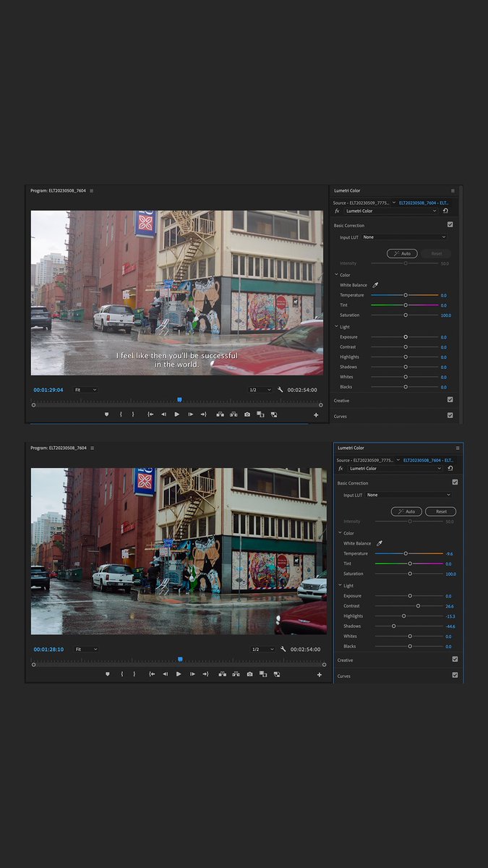Add a marker in the lower Program monitor
This screenshot has width=488, height=868.
108,674
